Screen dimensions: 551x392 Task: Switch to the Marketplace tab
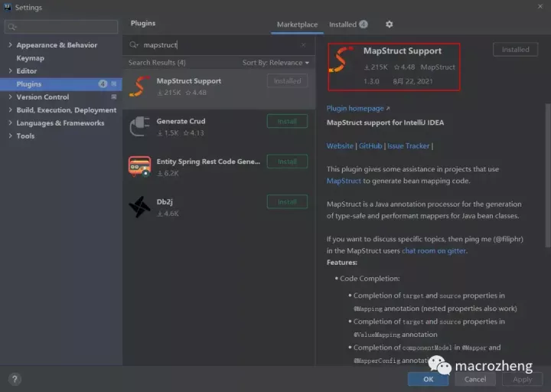[297, 24]
